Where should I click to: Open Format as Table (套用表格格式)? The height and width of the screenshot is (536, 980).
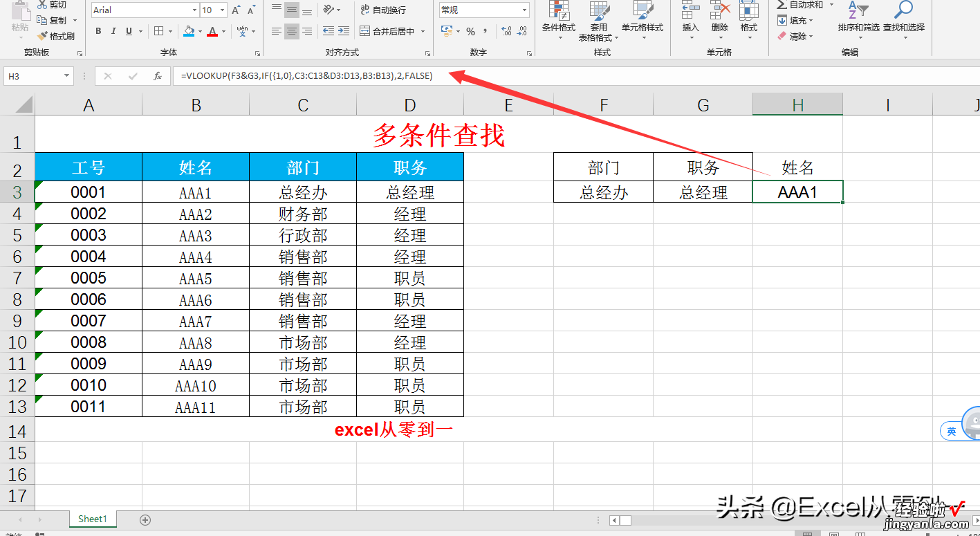[x=599, y=20]
